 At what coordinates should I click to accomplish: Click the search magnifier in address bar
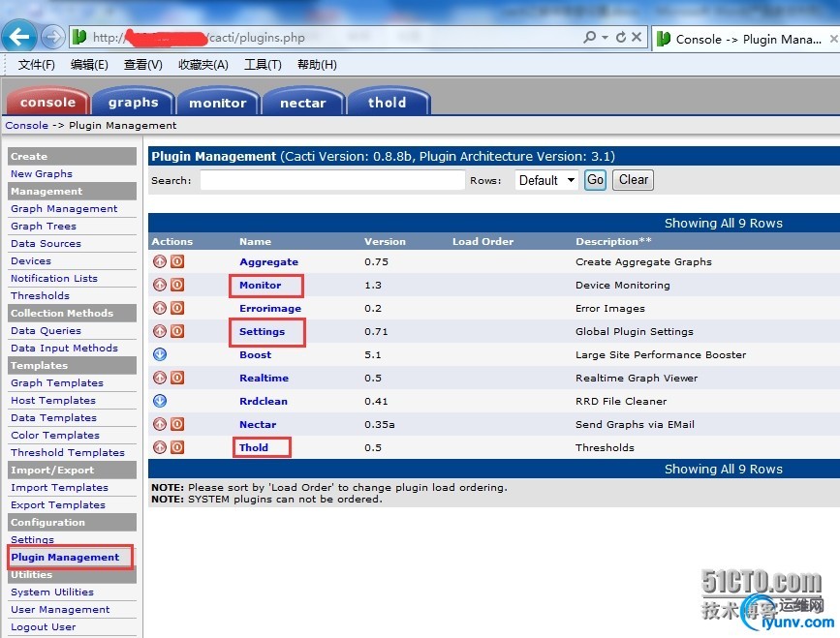click(x=589, y=37)
